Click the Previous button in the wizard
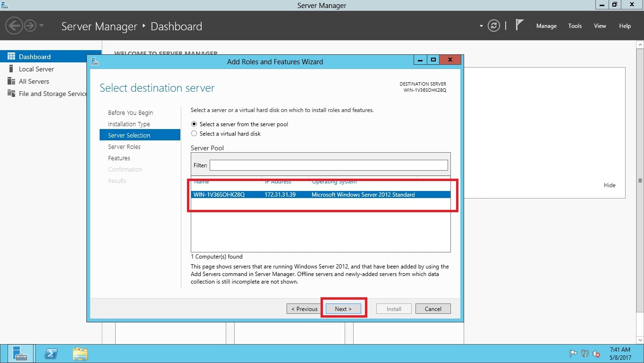Image resolution: width=644 pixels, height=363 pixels. 304,309
